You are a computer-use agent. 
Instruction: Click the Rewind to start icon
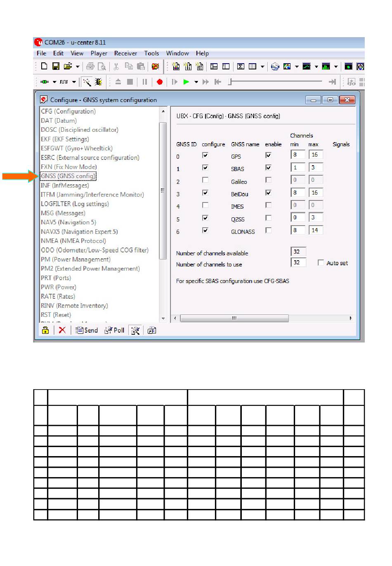[x=218, y=82]
